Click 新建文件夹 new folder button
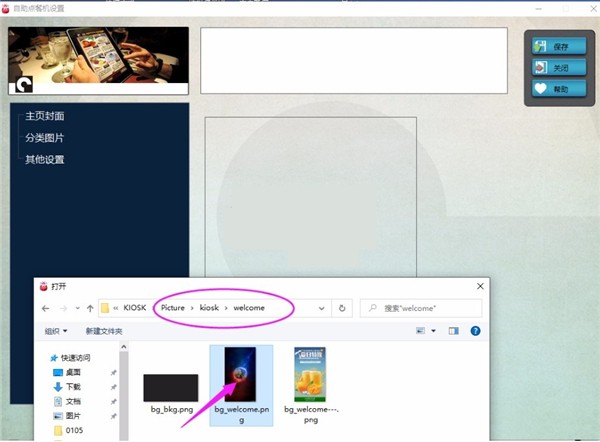This screenshot has width=600, height=442. point(104,331)
